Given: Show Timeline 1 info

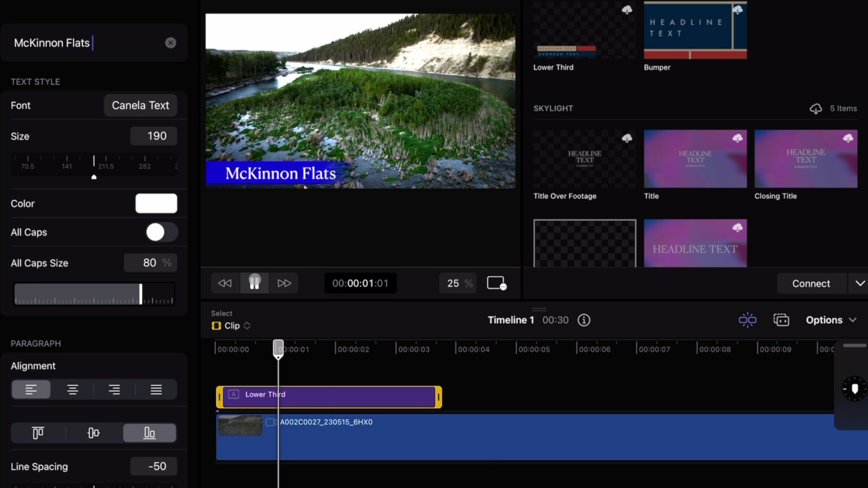Looking at the screenshot, I should 584,320.
